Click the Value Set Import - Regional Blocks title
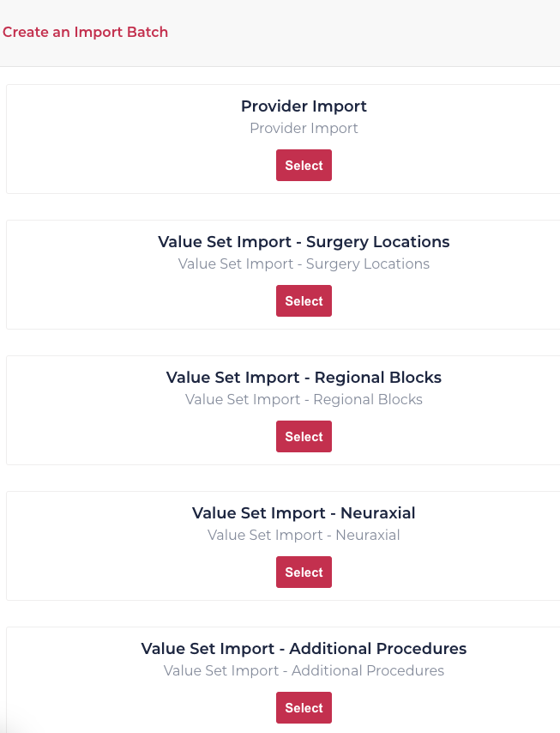Screen dimensions: 560x733 [304, 377]
